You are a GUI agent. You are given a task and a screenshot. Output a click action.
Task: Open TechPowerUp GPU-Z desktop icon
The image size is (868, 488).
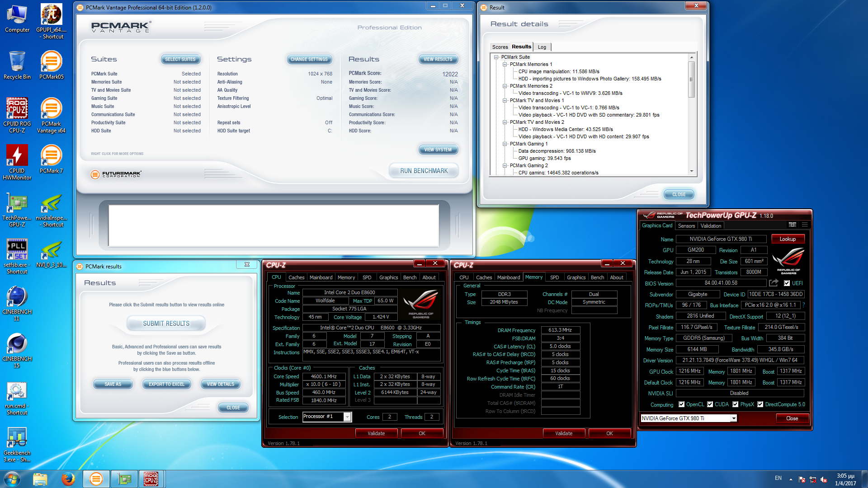pyautogui.click(x=17, y=209)
